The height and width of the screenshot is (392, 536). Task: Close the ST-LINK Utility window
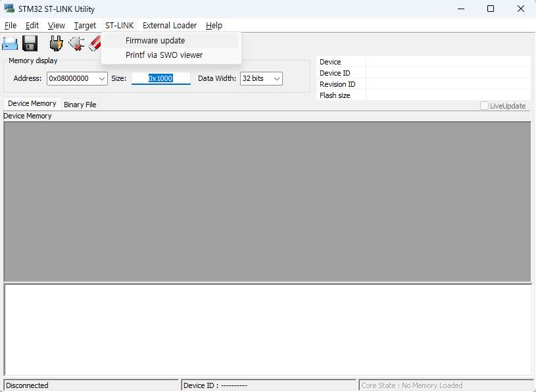pos(521,9)
